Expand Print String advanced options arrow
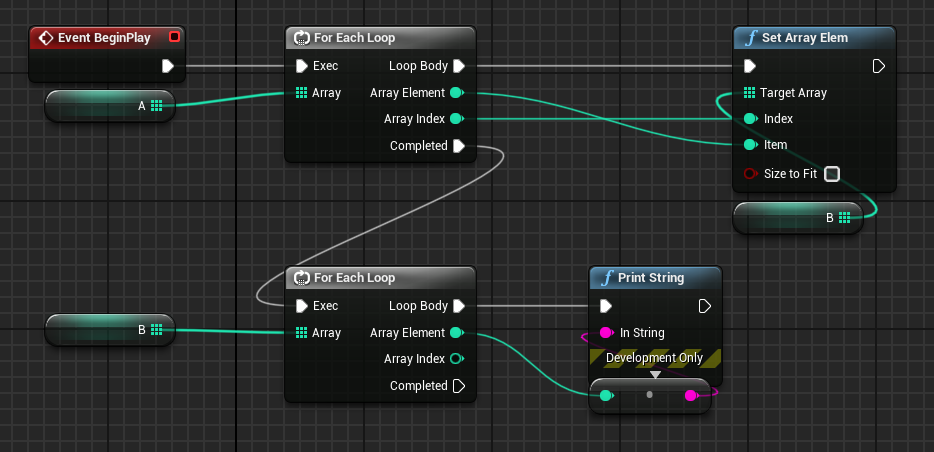Viewport: 934px width, 452px height. pyautogui.click(x=655, y=375)
